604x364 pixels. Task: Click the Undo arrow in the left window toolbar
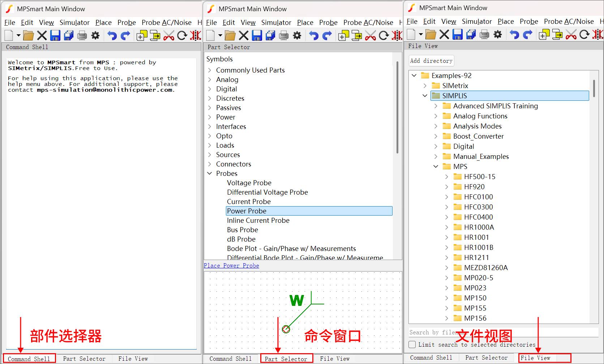112,35
